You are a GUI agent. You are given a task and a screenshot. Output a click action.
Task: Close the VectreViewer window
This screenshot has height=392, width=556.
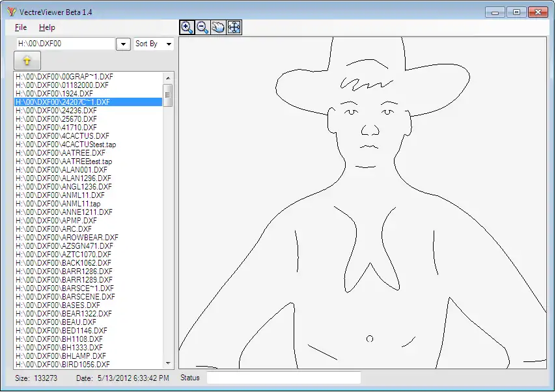tap(538, 12)
